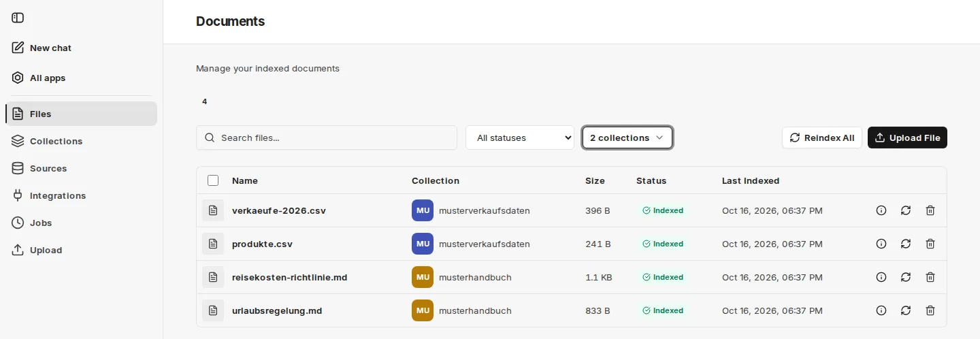
Task: Click Last Indexed column header
Action: coord(751,180)
